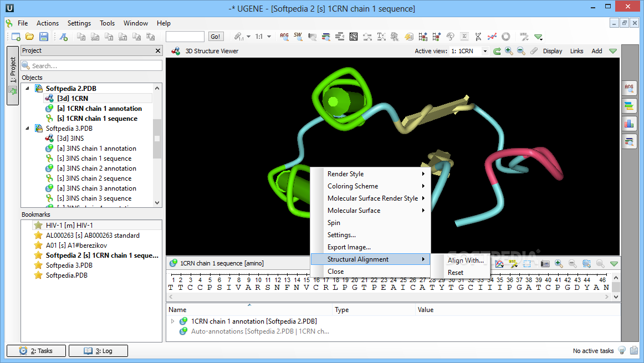
Task: Click the atc edit pencil toolbar icon
Action: click(524, 37)
